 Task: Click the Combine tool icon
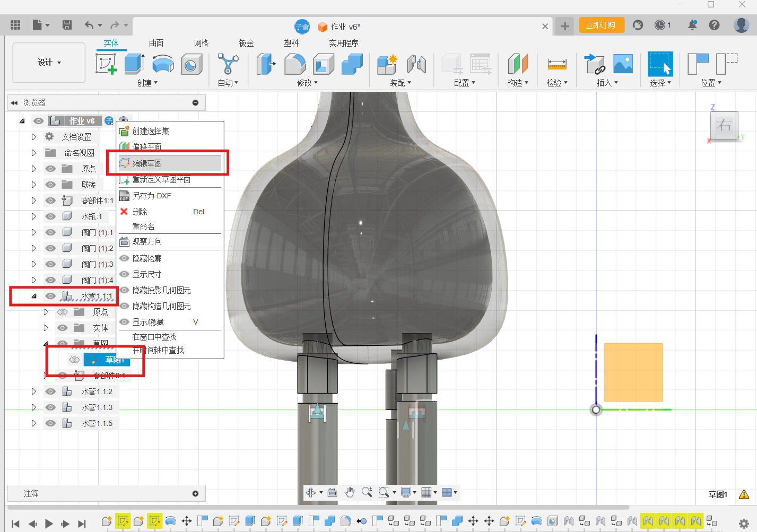352,64
